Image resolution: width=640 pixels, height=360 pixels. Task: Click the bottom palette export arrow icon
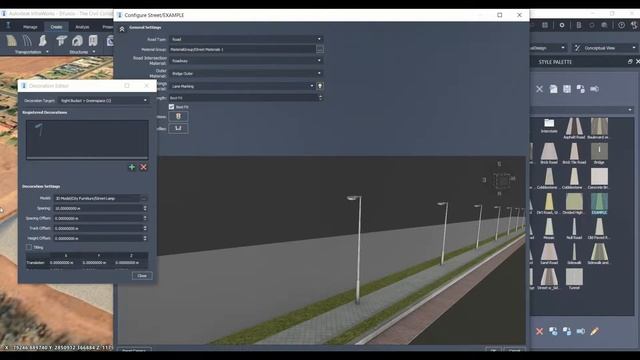pyautogui.click(x=581, y=331)
